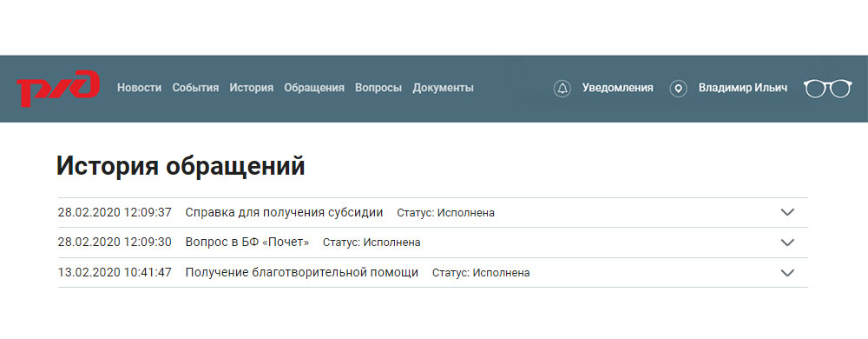868x339 pixels.
Task: Click the red RZD logo
Action: coord(58,89)
